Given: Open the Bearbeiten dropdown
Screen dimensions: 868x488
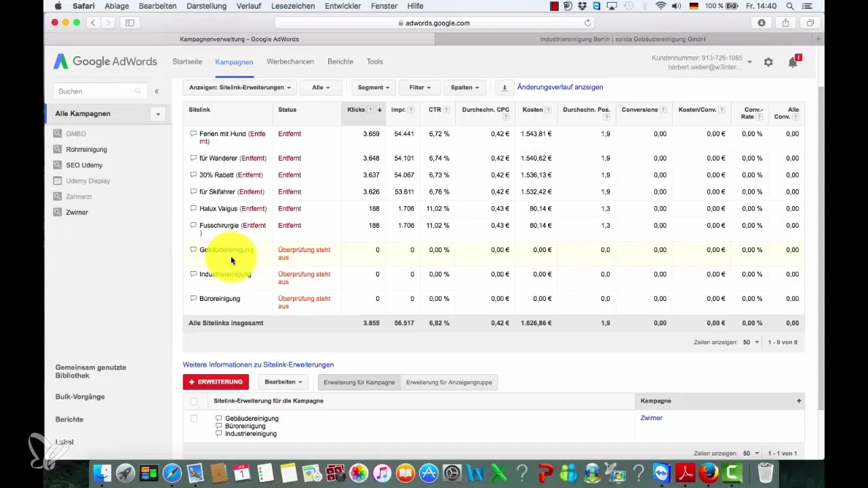Looking at the screenshot, I should click(x=283, y=382).
